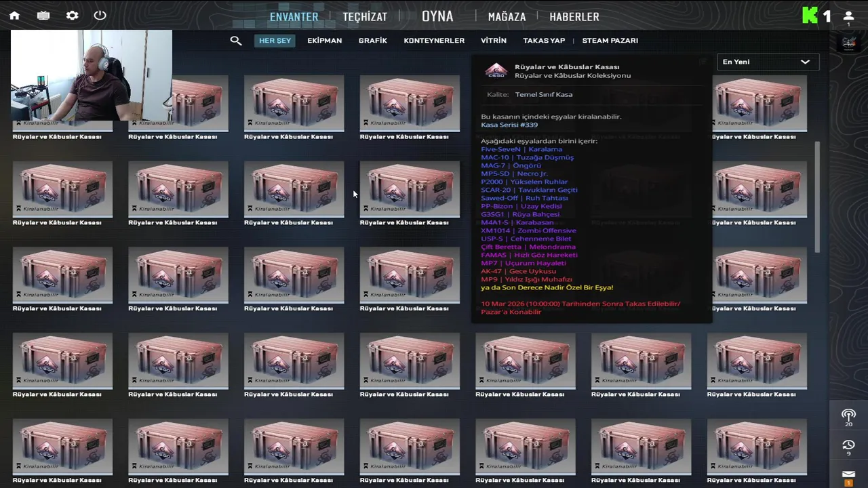Expand the En Yeni sort dropdown
Screen dimensions: 868x488
768,62
